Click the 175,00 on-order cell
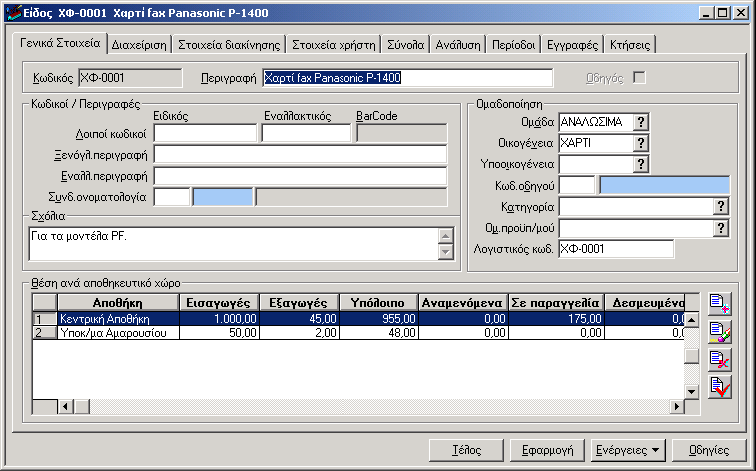 pyautogui.click(x=556, y=319)
